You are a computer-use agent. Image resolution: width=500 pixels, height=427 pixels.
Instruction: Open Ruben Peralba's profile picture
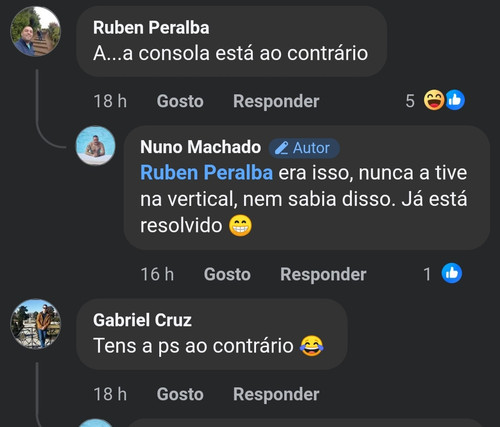point(36,31)
